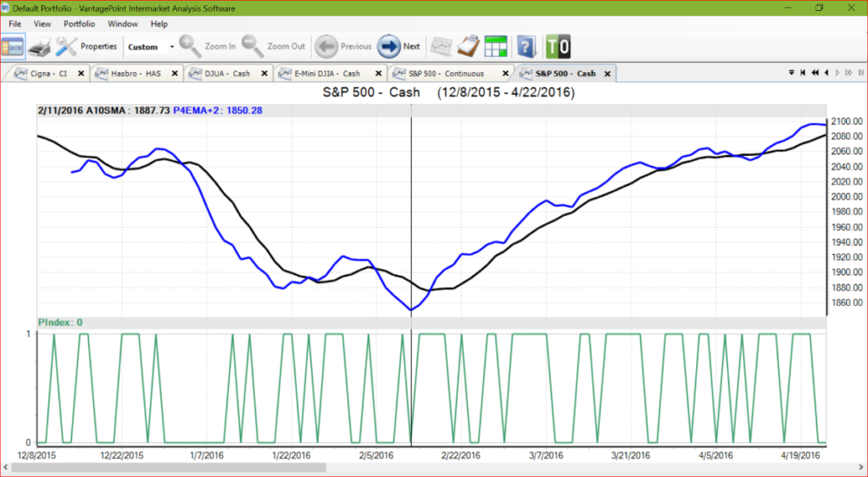Select the active S&P 500 - Cash tab

[565, 73]
